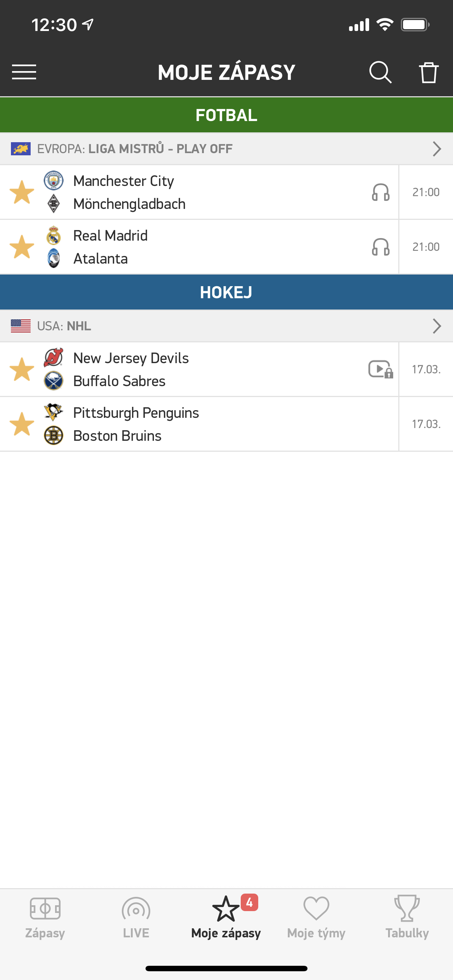The height and width of the screenshot is (980, 453).
Task: Unfavorite the Manchester City match star
Action: 22,192
